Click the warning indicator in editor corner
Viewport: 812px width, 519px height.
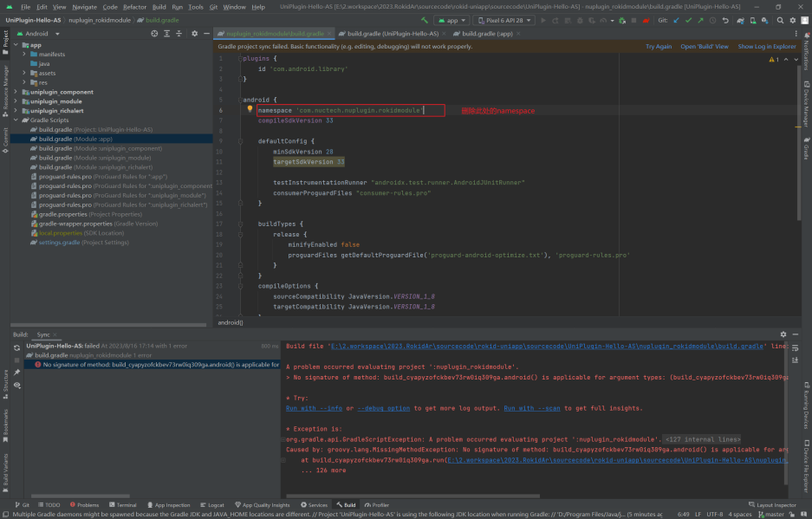tap(774, 60)
